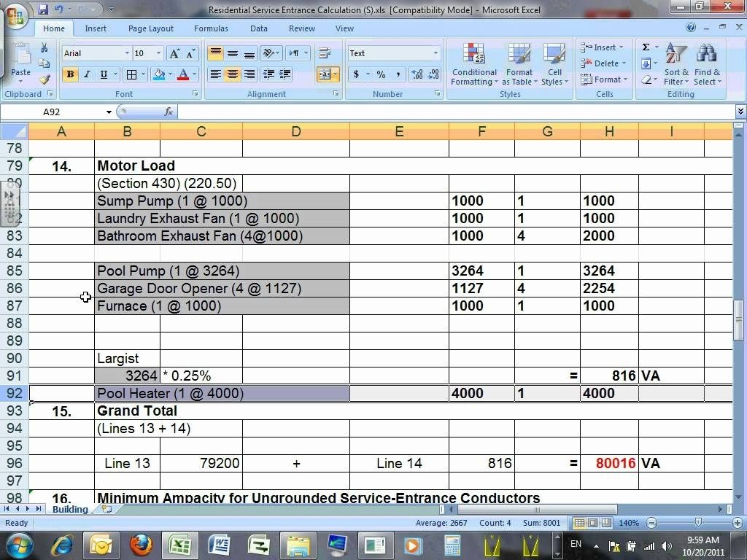The image size is (747, 560).
Task: Click the Insert button in Cells group
Action: pos(603,47)
